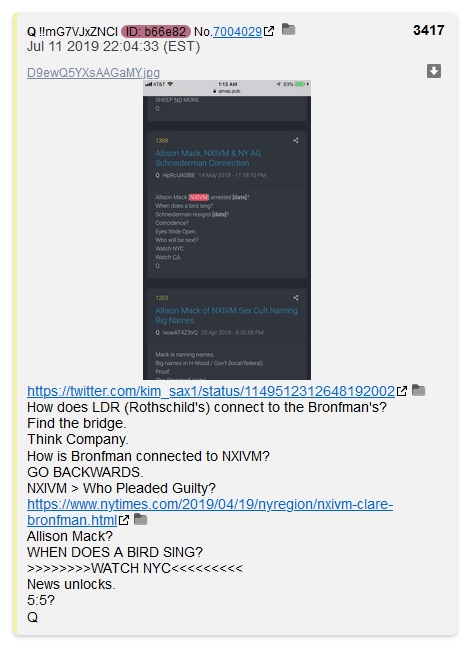Image resolution: width=472 pixels, height=653 pixels.
Task: Click external-link icon after bronfman.html
Action: pyautogui.click(x=124, y=520)
